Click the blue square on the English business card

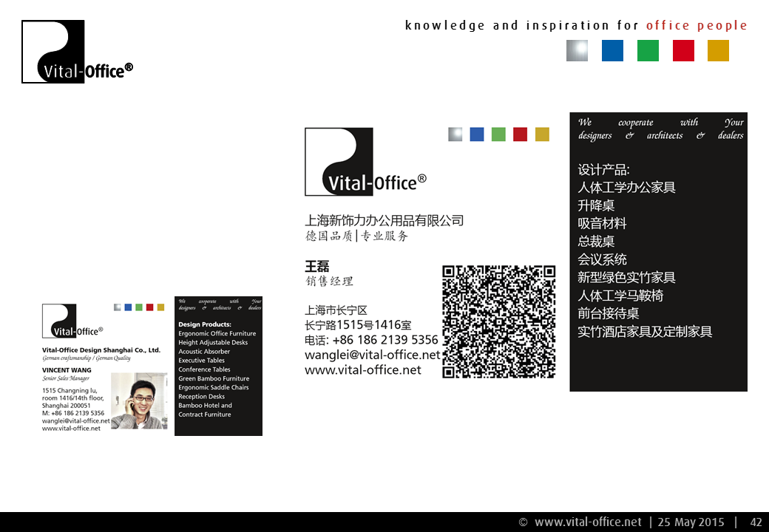pos(128,307)
